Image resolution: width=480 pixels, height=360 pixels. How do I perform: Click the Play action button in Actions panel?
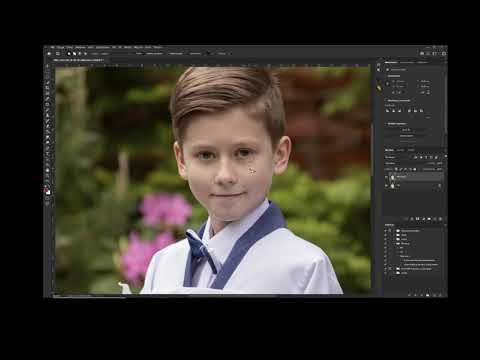[x=422, y=295]
